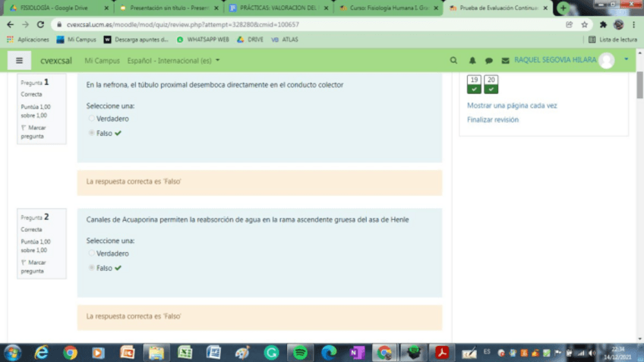Image resolution: width=644 pixels, height=362 pixels.
Task: Select Verdadero for Pregunta 2
Action: click(91, 253)
